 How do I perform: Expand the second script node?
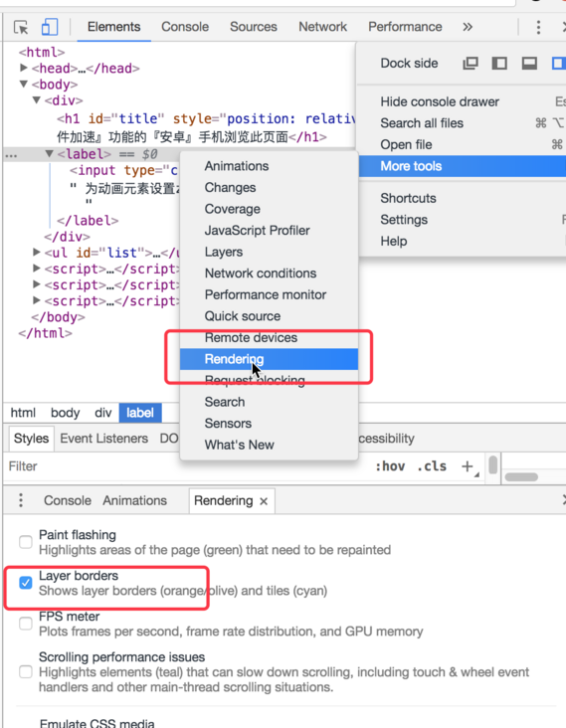[x=36, y=284]
